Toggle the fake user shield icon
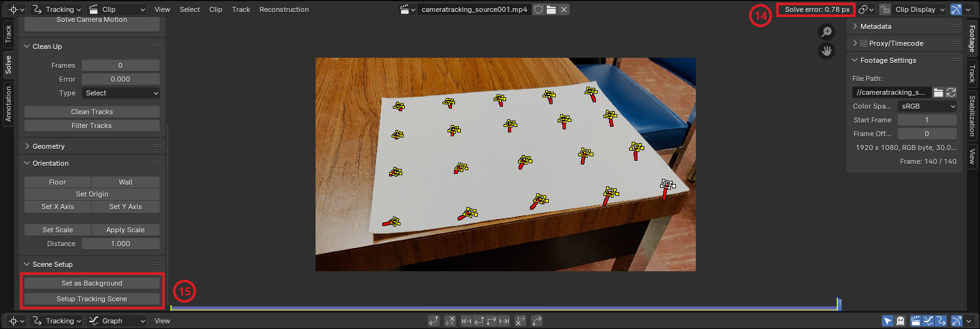The height and width of the screenshot is (329, 980). (x=538, y=9)
